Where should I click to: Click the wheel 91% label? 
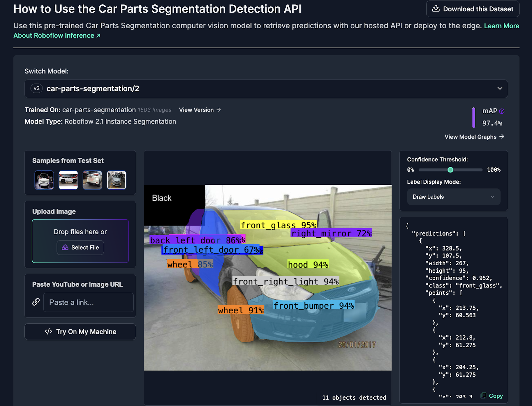point(241,310)
